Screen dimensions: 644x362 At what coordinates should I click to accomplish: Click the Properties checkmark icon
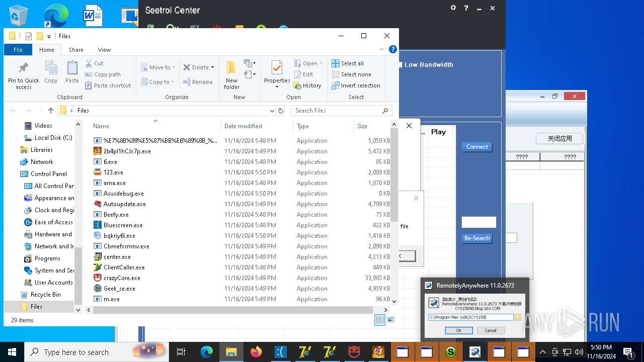point(277,67)
